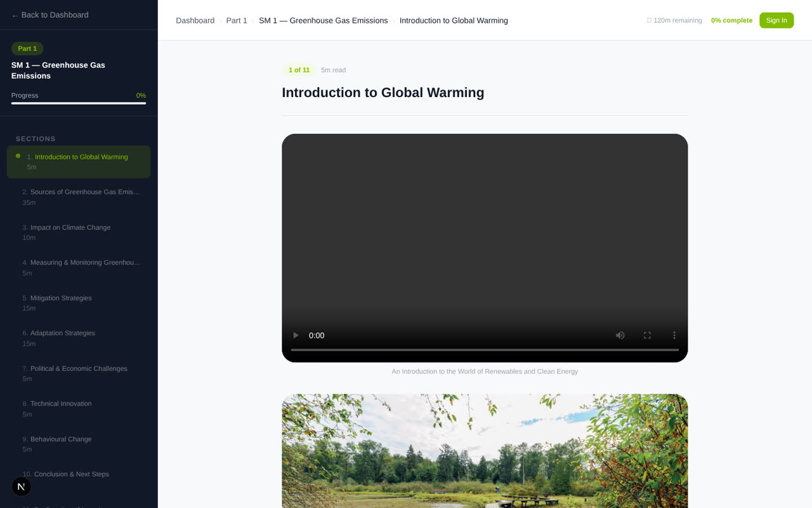
Task: Open the round N logo button
Action: 22,486
